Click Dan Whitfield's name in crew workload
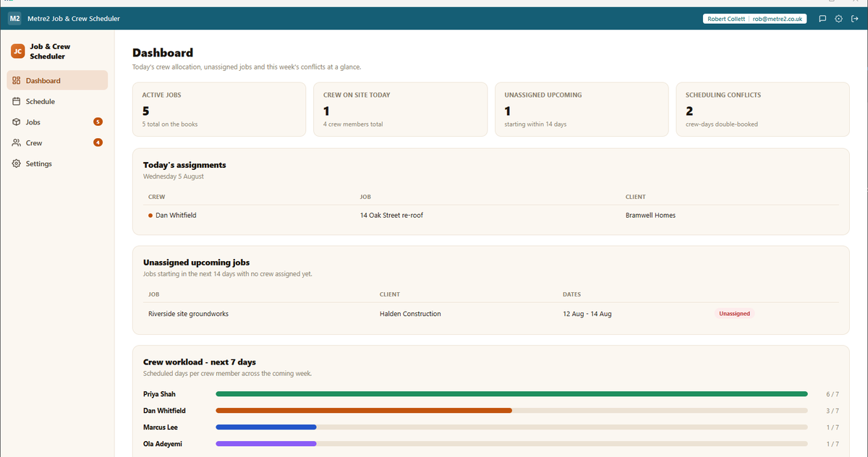 pyautogui.click(x=164, y=411)
